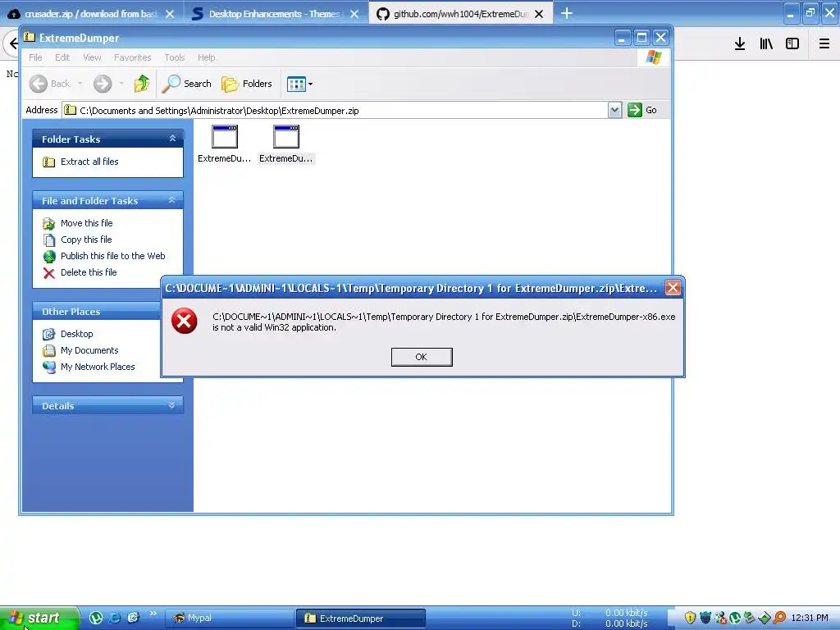Image resolution: width=840 pixels, height=630 pixels.
Task: Expand the Quick Launch chevron
Action: pos(153,614)
